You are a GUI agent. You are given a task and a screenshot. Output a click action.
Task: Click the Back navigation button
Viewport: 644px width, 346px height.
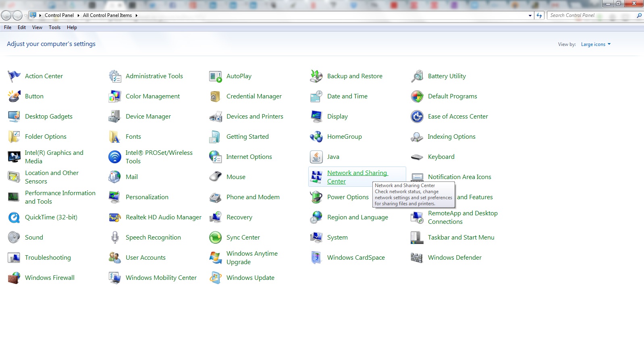click(x=6, y=15)
